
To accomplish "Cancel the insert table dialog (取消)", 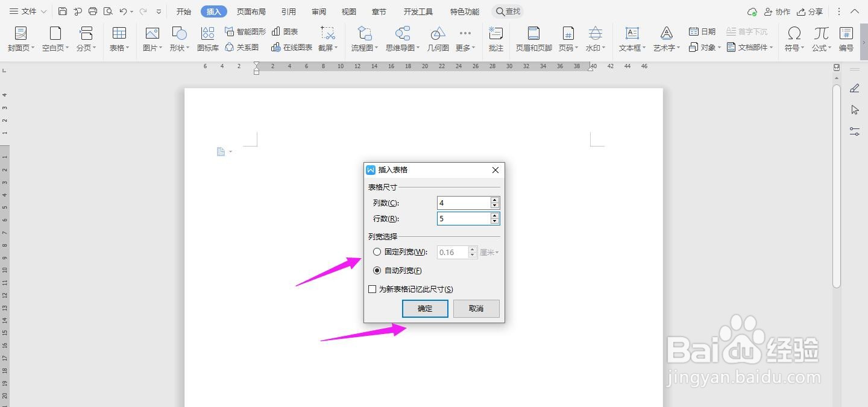I will click(476, 308).
